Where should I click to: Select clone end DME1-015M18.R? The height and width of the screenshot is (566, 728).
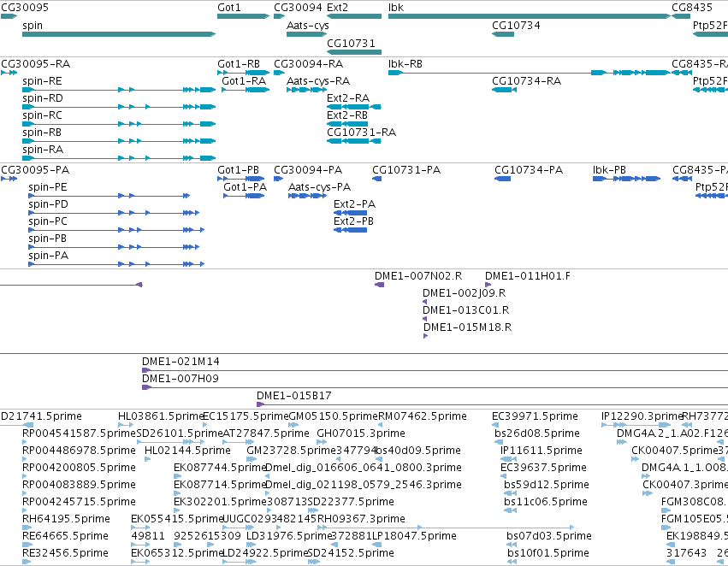[x=426, y=336]
